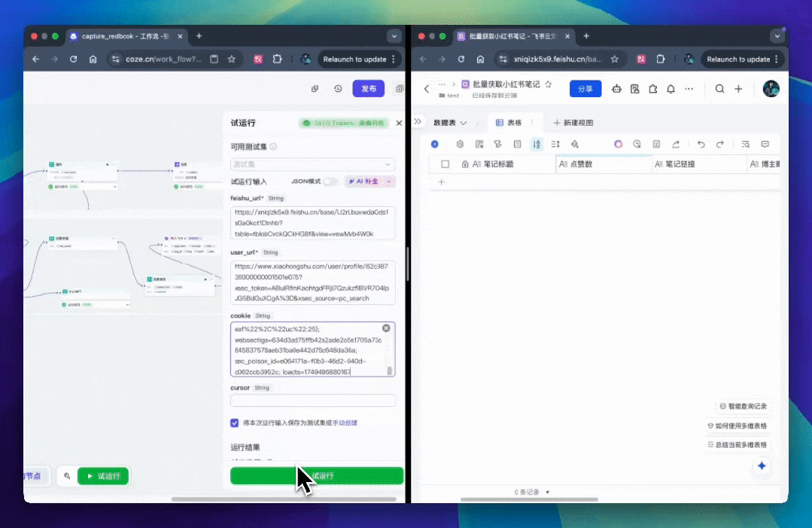Click the cookie field vertical scrollbar

click(x=389, y=371)
